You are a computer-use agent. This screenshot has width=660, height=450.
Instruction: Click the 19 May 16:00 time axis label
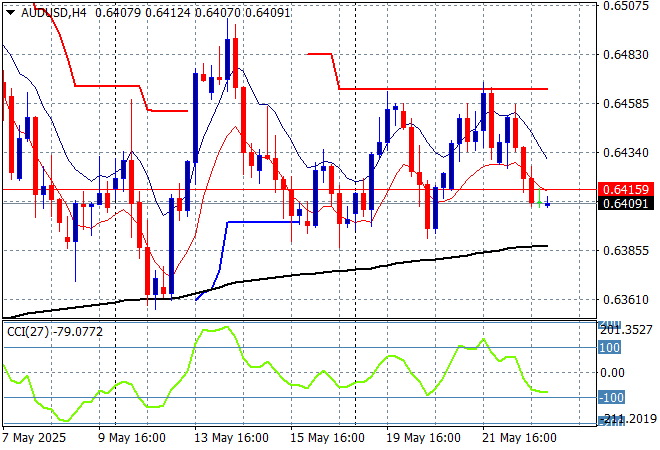click(423, 438)
